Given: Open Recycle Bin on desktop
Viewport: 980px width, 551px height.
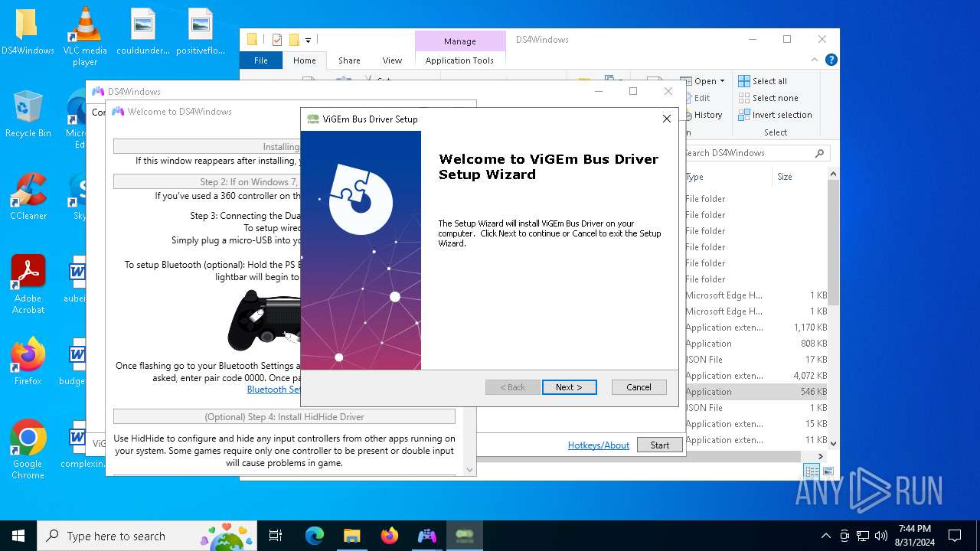Looking at the screenshot, I should pyautogui.click(x=28, y=115).
